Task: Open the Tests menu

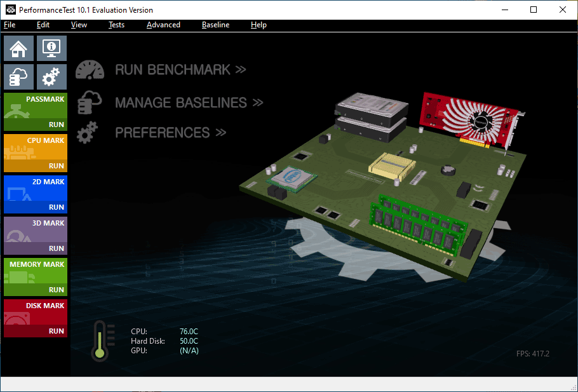Action: tap(116, 25)
